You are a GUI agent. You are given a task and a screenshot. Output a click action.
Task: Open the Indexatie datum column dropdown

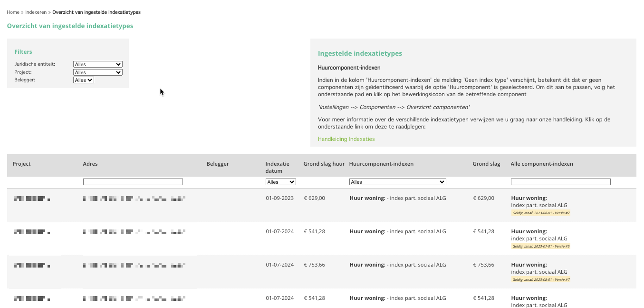[x=280, y=181]
